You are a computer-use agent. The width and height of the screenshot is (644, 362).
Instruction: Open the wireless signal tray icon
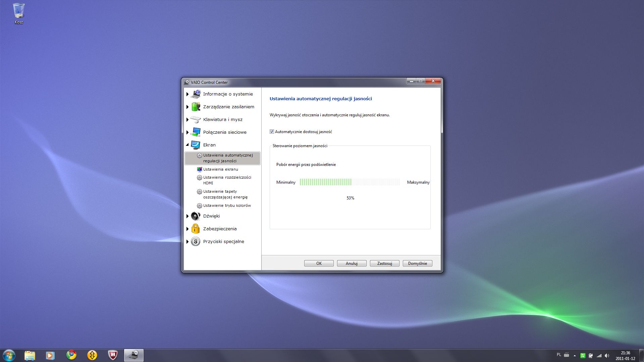point(599,356)
